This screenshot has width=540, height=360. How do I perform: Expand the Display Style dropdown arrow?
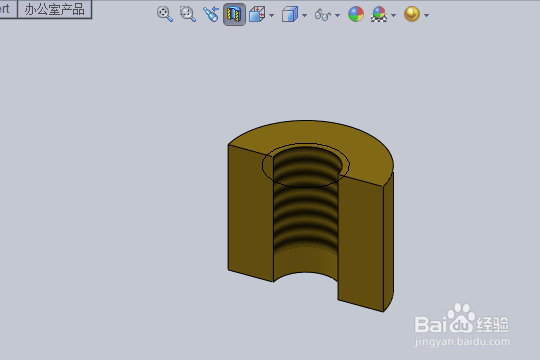coord(304,15)
